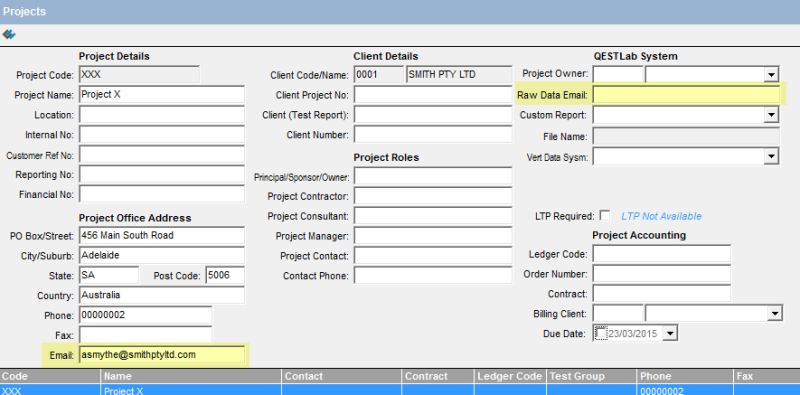Tick the LTP Required checkbox
This screenshot has height=395, width=800.
(x=605, y=216)
